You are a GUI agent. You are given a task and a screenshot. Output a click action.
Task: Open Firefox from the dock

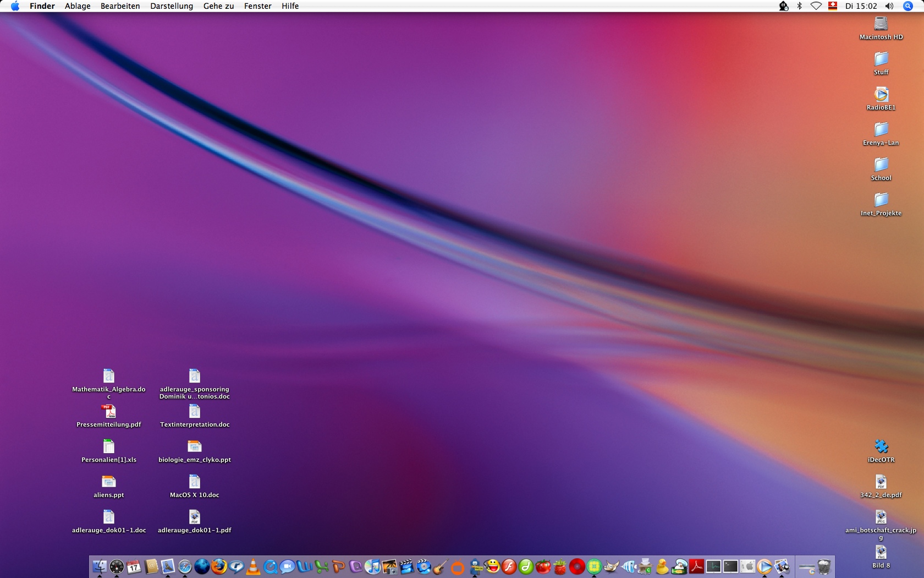pyautogui.click(x=219, y=566)
